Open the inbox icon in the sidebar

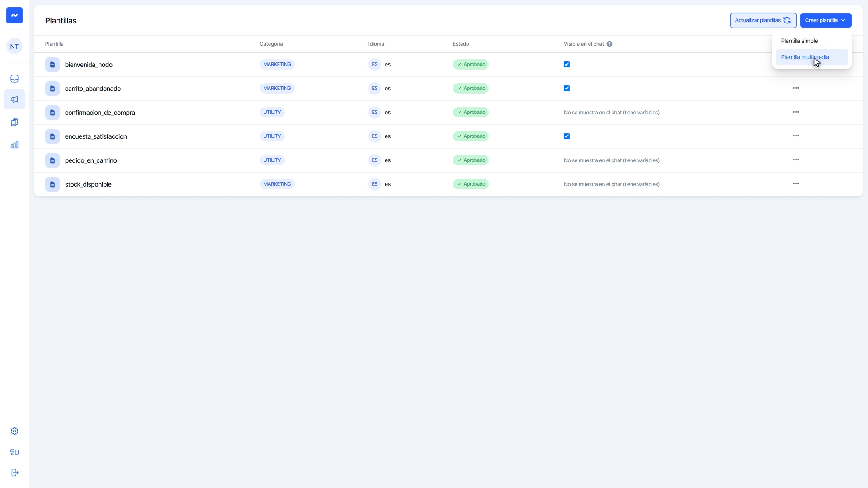(x=14, y=79)
